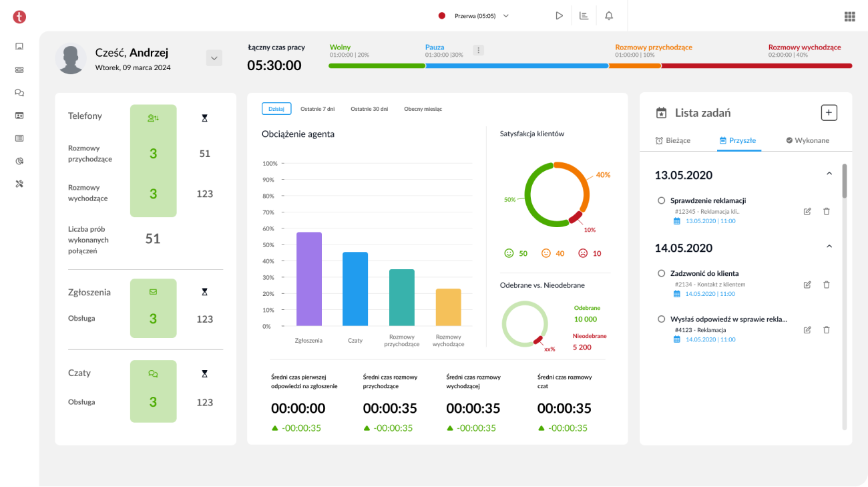Edit the Sprawdzenie reklamacji task
The height and width of the screenshot is (487, 868).
[807, 211]
